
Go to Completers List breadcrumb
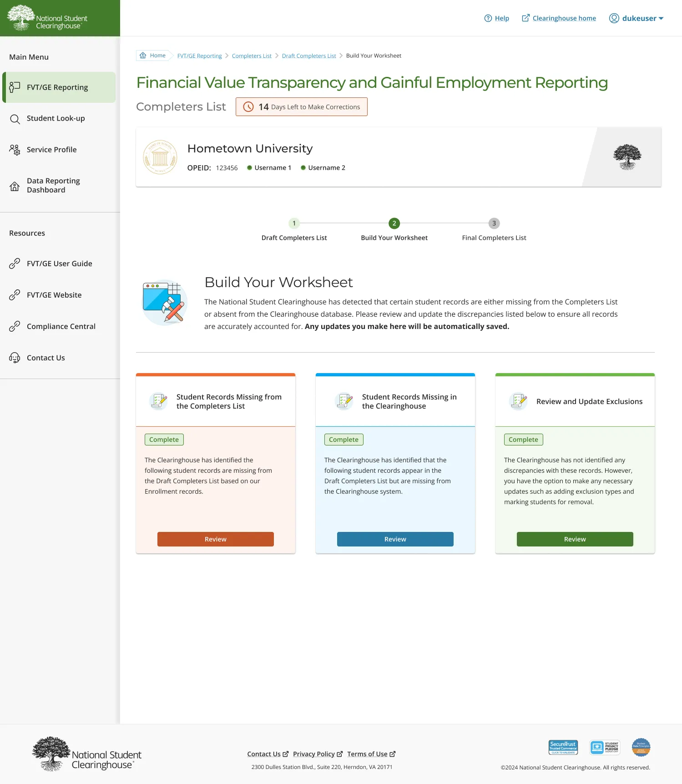(x=252, y=56)
